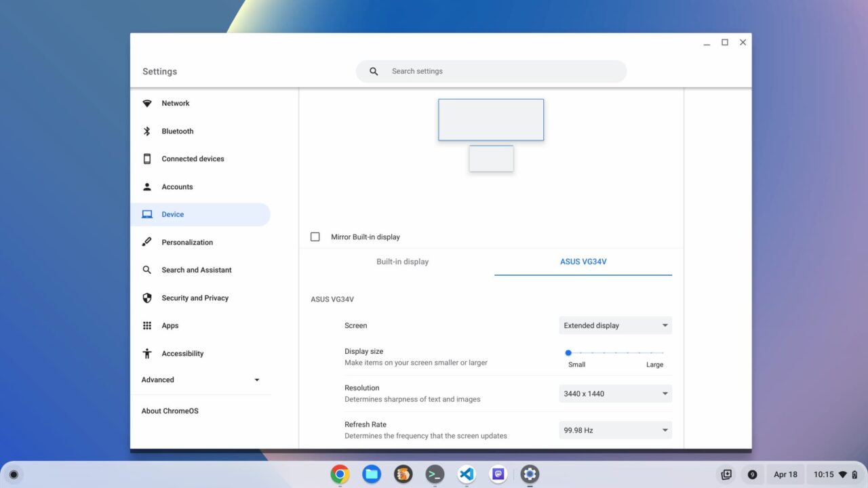868x488 pixels.
Task: Click the Accounts person icon
Action: pyautogui.click(x=147, y=186)
